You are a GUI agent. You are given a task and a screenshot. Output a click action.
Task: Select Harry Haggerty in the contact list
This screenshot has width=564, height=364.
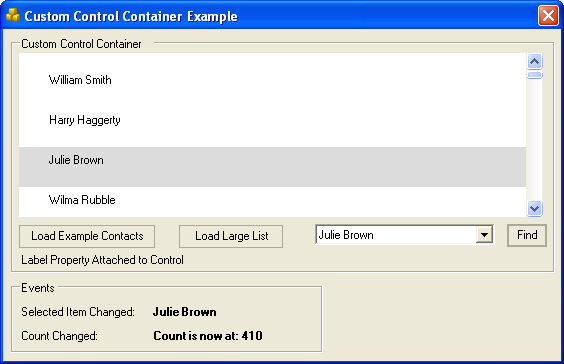point(272,120)
